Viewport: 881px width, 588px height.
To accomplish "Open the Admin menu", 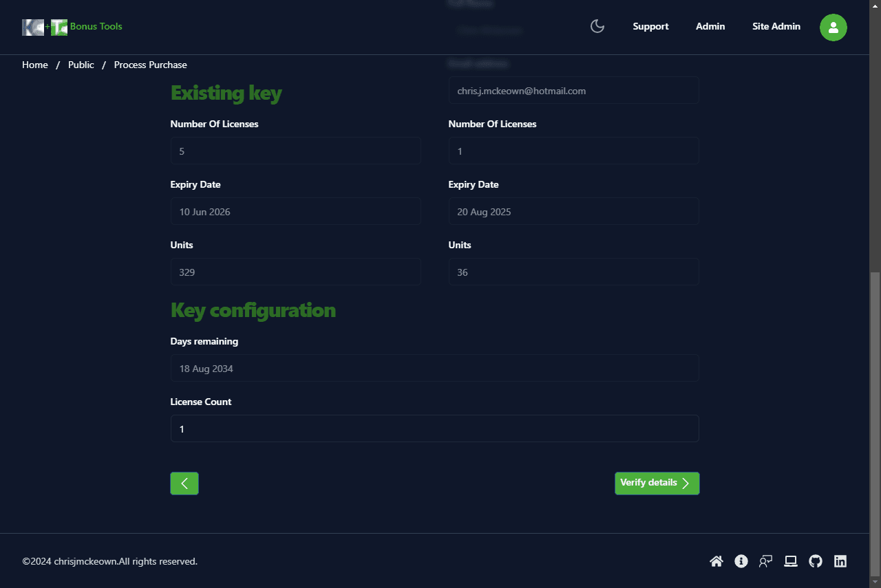I will 710,27.
